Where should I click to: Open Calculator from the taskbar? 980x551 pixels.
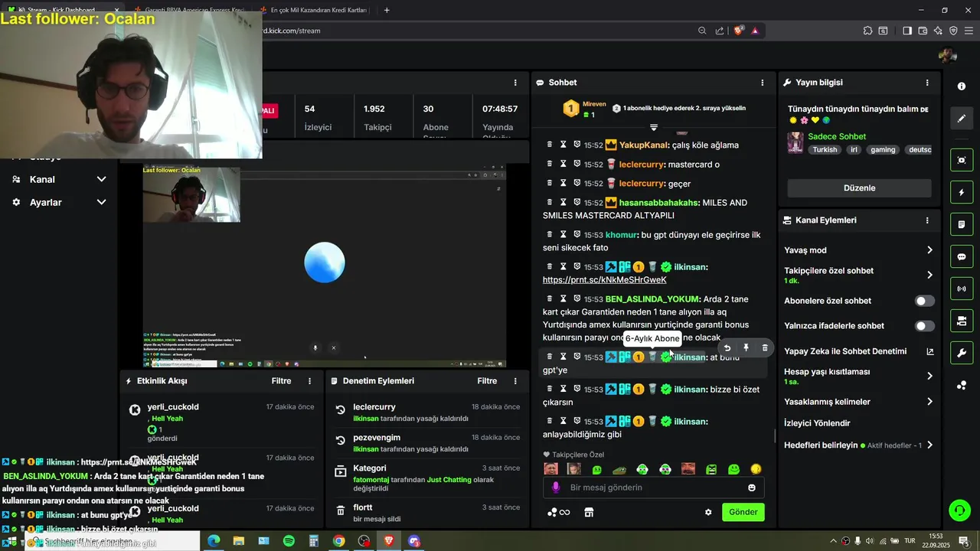314,541
